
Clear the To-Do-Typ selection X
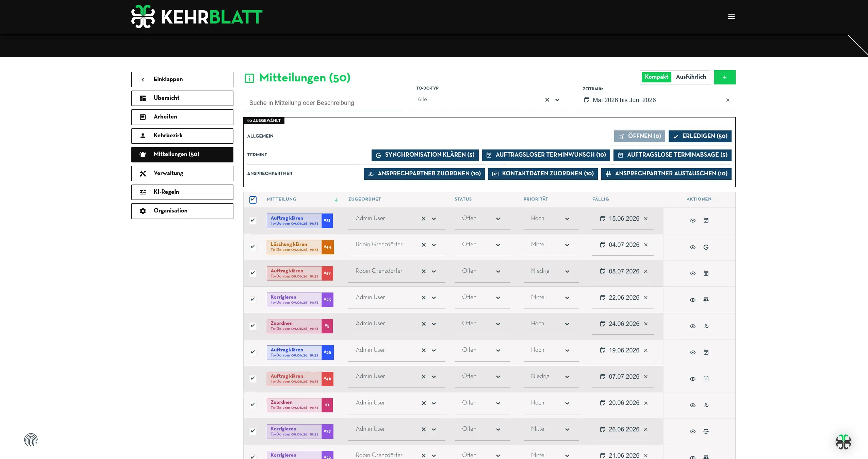[547, 100]
